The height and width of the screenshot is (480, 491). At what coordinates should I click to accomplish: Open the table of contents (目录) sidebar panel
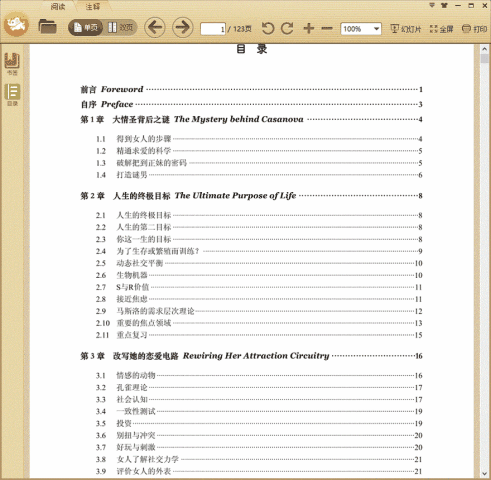pos(12,95)
